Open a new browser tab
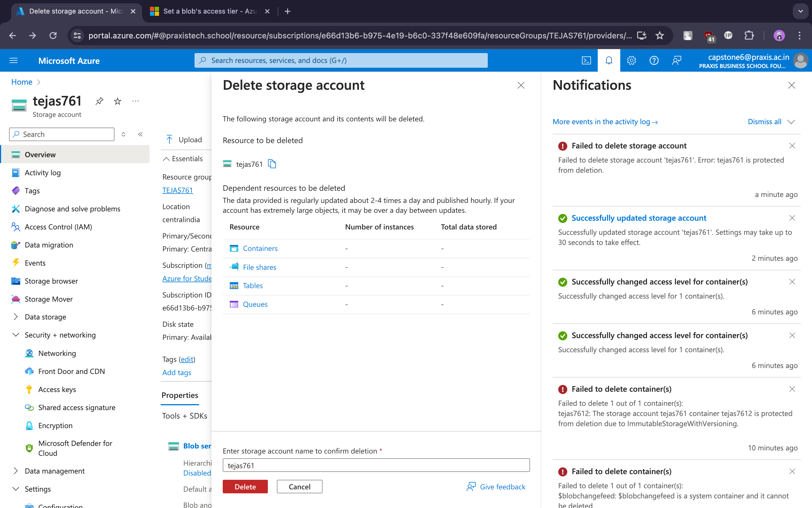This screenshot has height=508, width=812. point(288,11)
